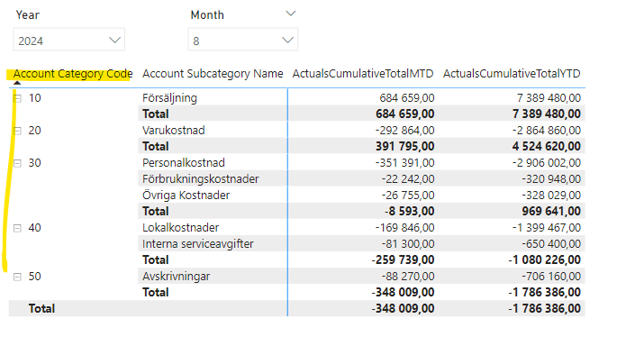Click MTD value -292 864,00
This screenshot has height=355, width=644.
click(x=404, y=131)
